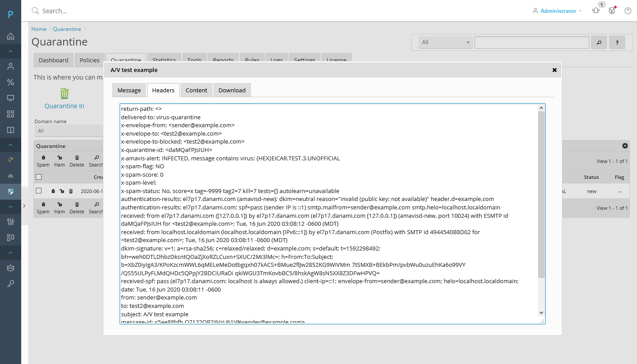Open the sliders settings sidebar icon
Viewport: 637px width, 364px height.
pos(11,222)
